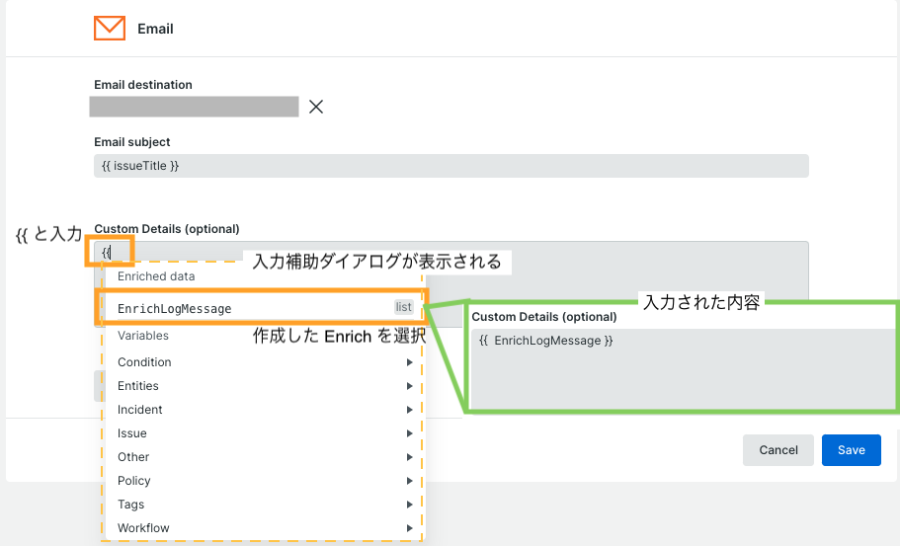Remove the email destination with the X

click(x=316, y=107)
